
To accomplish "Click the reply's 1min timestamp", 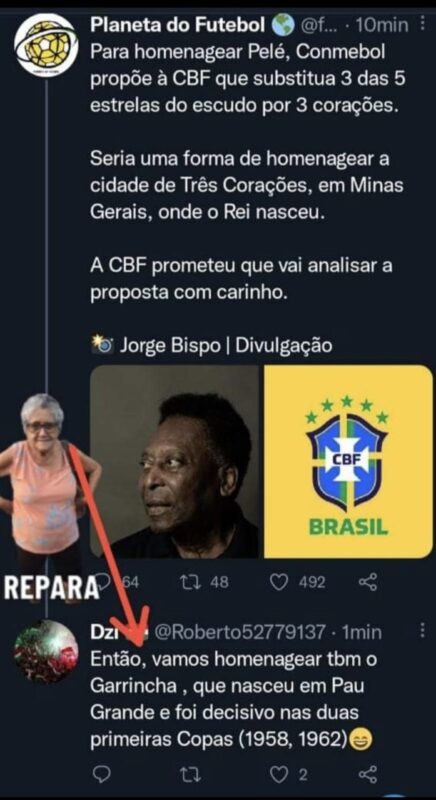I will (x=361, y=633).
